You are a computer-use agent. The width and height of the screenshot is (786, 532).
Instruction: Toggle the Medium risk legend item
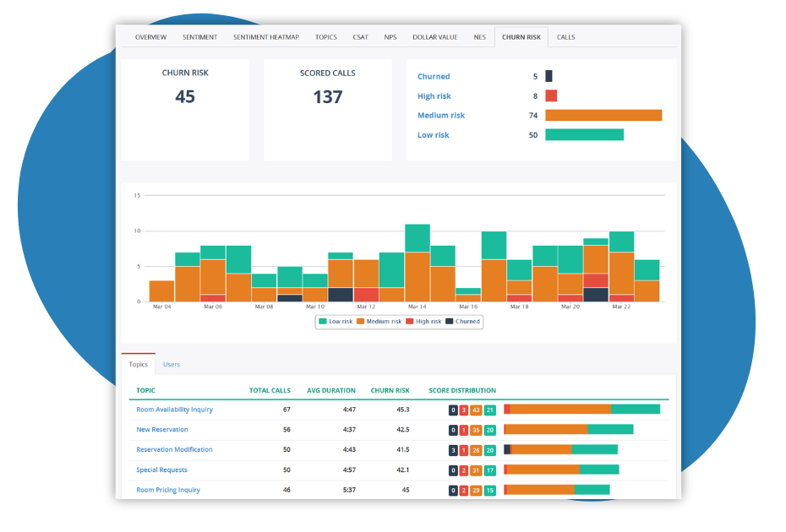tap(382, 322)
